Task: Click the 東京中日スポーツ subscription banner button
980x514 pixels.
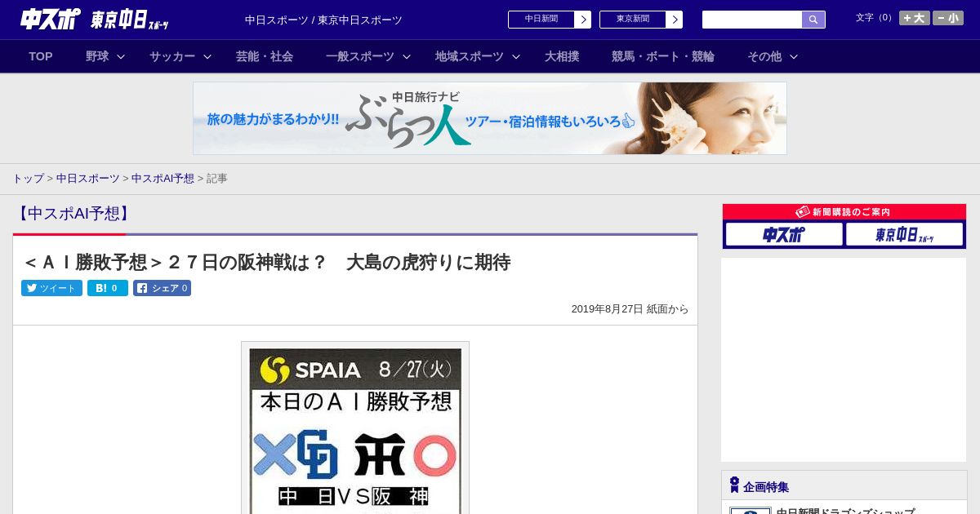Action: pyautogui.click(x=904, y=235)
